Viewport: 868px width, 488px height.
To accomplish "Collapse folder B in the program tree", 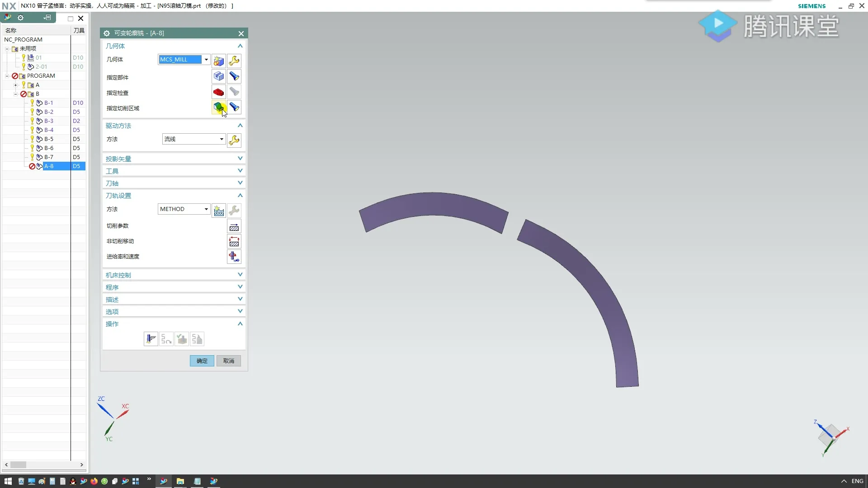I will pyautogui.click(x=15, y=94).
